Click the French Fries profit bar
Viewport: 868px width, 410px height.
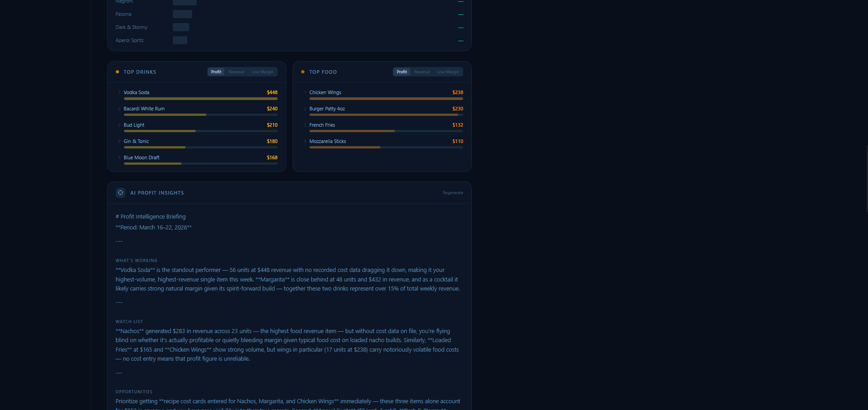(x=352, y=131)
